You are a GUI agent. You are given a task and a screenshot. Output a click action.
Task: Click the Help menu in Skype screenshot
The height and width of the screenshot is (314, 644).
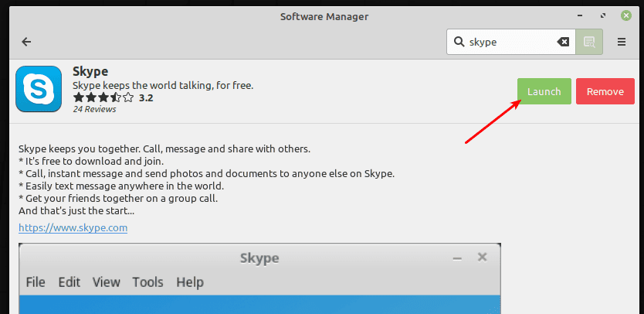click(x=190, y=282)
